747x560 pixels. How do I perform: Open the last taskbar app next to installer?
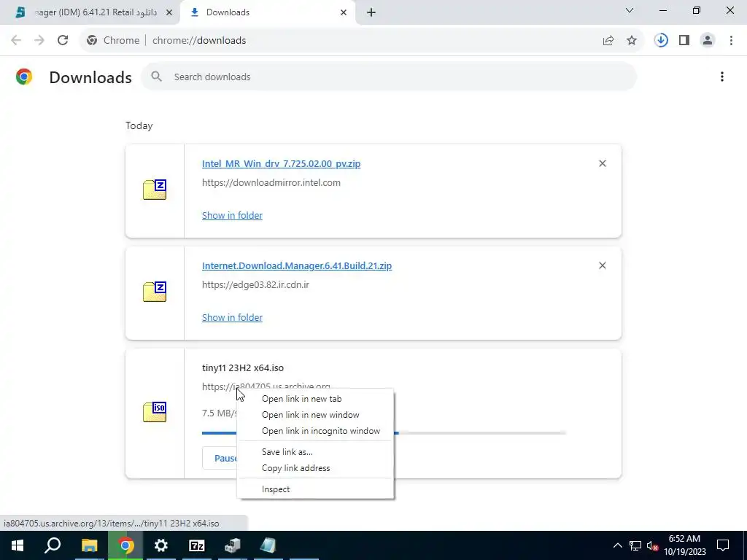coord(268,545)
